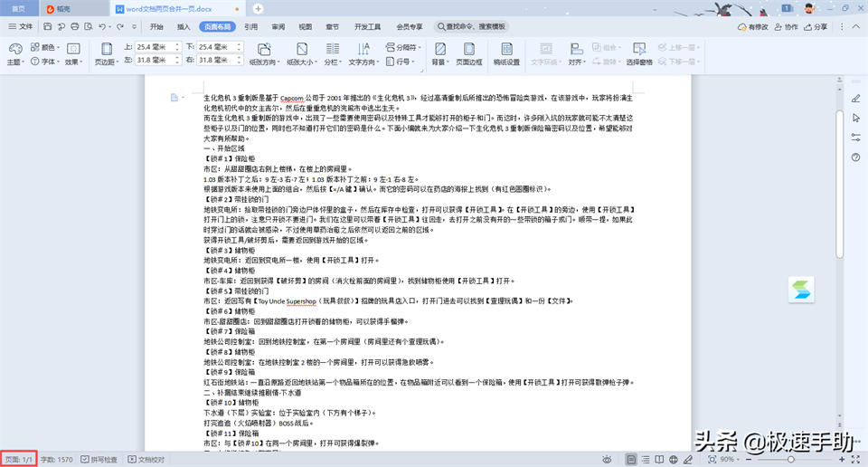The height and width of the screenshot is (467, 868).
Task: Click the Save icon in quick access toolbar
Action: [x=47, y=27]
